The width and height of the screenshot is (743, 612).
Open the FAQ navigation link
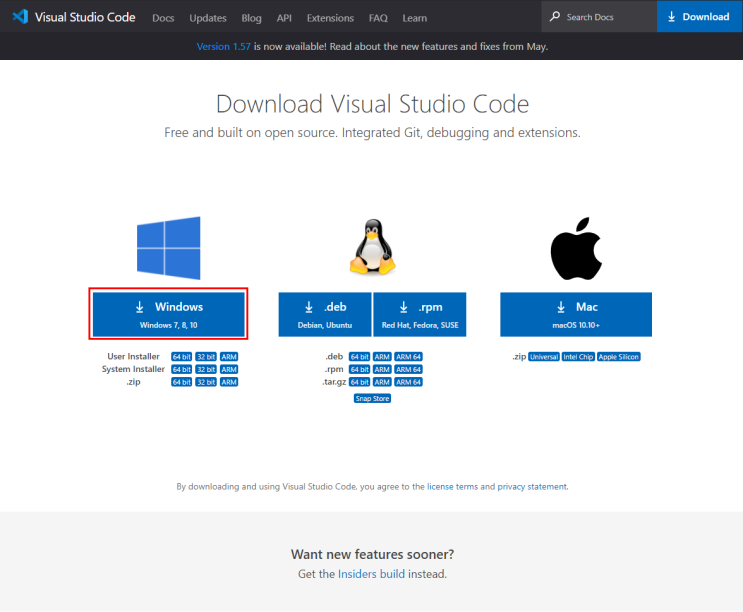click(378, 18)
